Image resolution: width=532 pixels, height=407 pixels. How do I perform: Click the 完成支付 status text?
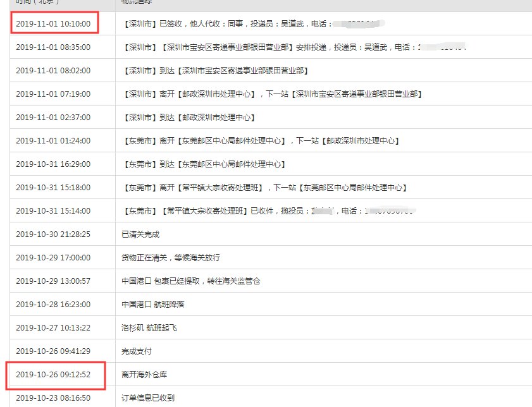137,351
